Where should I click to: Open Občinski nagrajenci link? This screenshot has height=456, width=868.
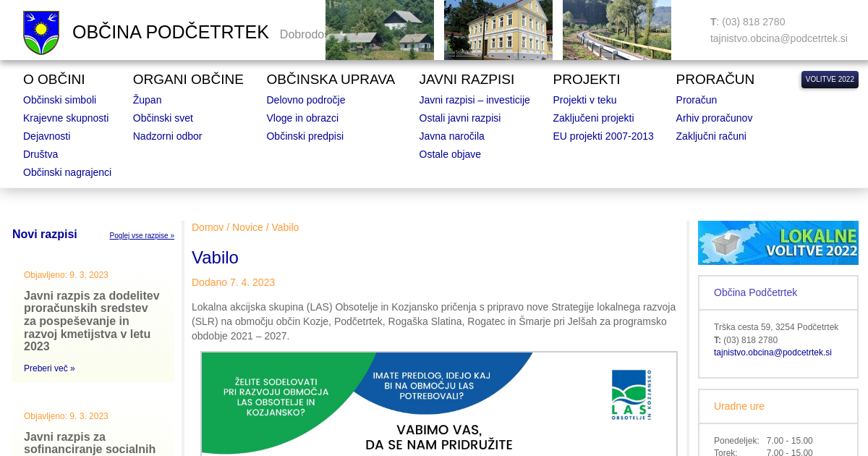[x=67, y=172]
